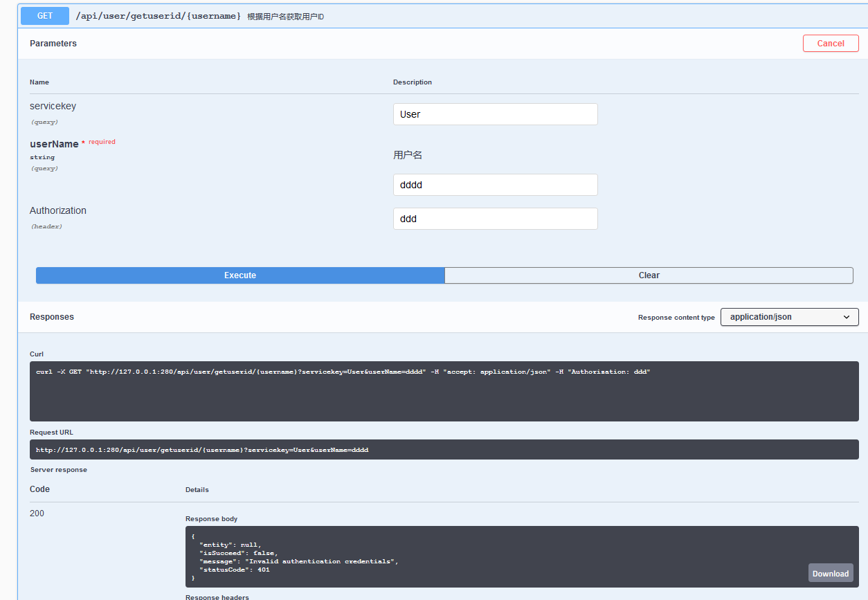The width and height of the screenshot is (868, 600).
Task: Click the Request URL text box
Action: [444, 450]
